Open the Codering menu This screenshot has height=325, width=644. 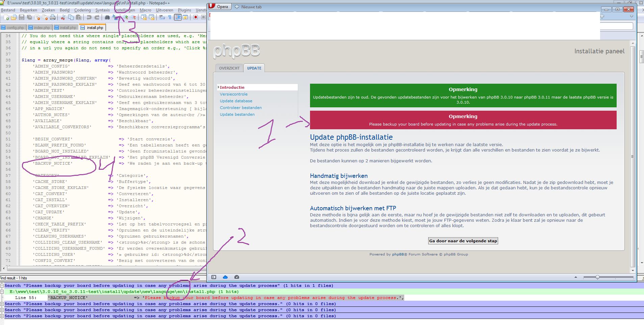[x=82, y=10]
